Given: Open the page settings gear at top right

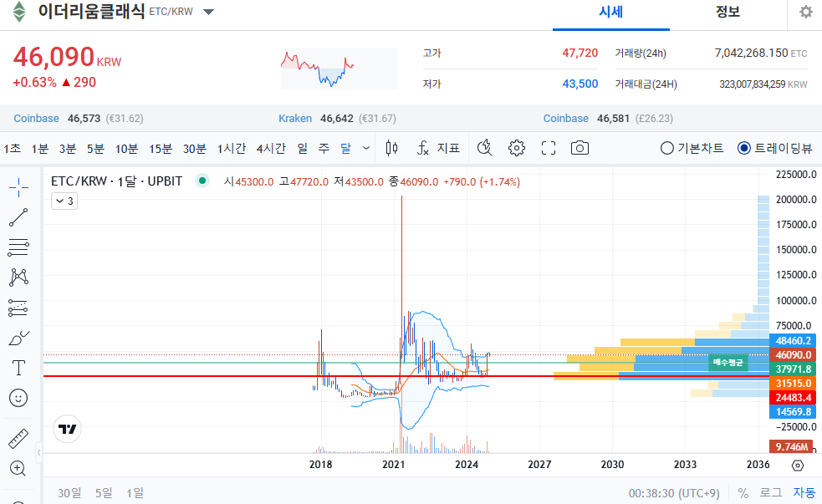Looking at the screenshot, I should 806,12.
